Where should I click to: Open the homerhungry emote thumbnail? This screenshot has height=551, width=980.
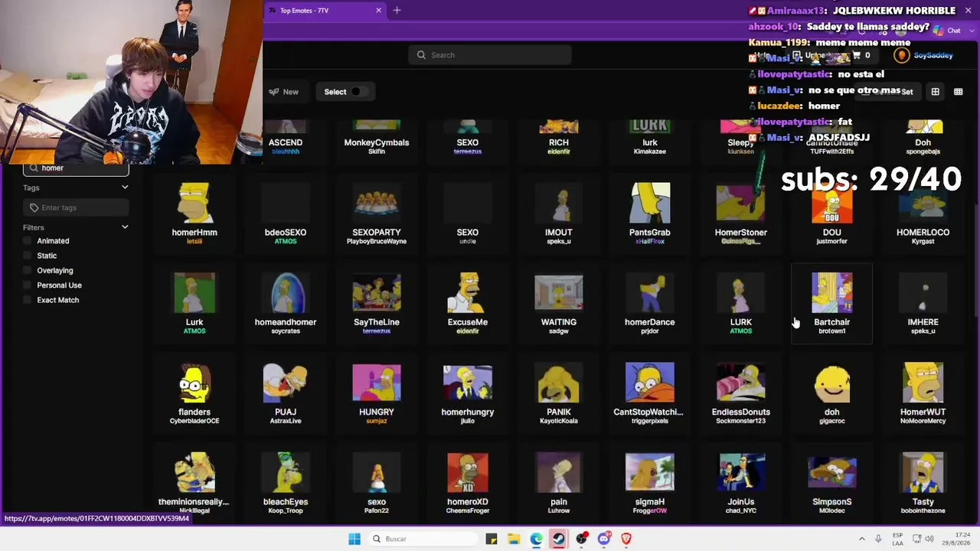tap(468, 383)
